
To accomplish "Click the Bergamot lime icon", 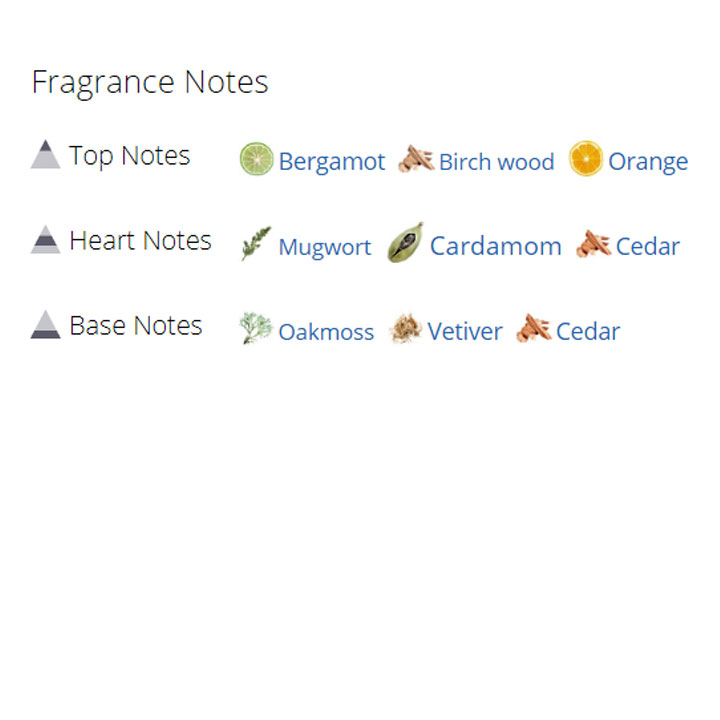I will (256, 159).
